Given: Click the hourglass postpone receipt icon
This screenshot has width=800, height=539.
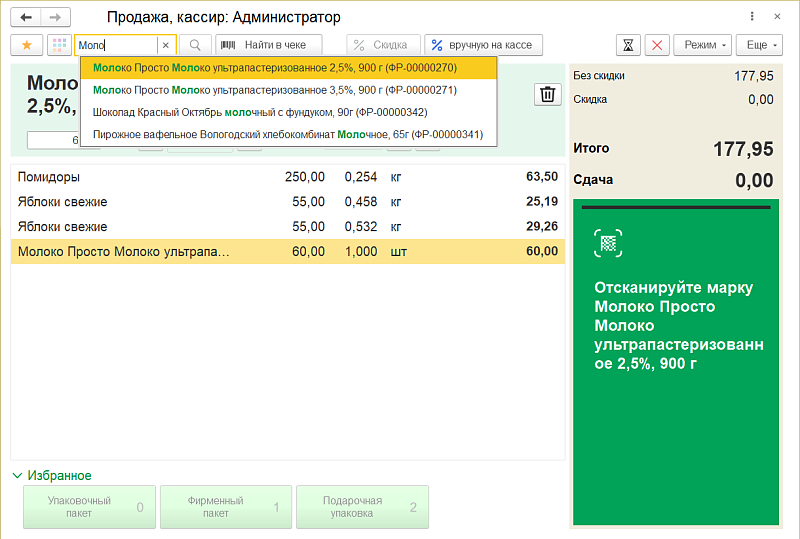Looking at the screenshot, I should coord(628,45).
